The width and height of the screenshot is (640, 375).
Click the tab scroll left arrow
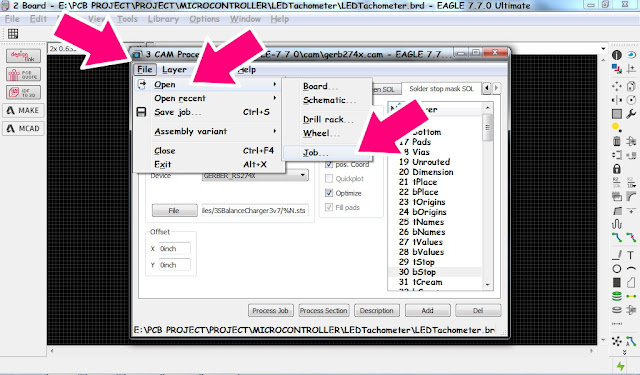pos(487,88)
